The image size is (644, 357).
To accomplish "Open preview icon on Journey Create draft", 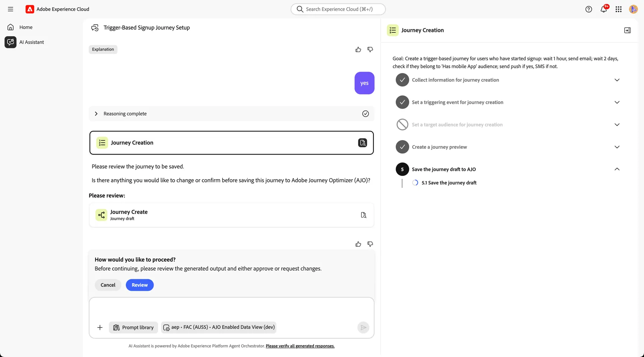I will pyautogui.click(x=363, y=215).
